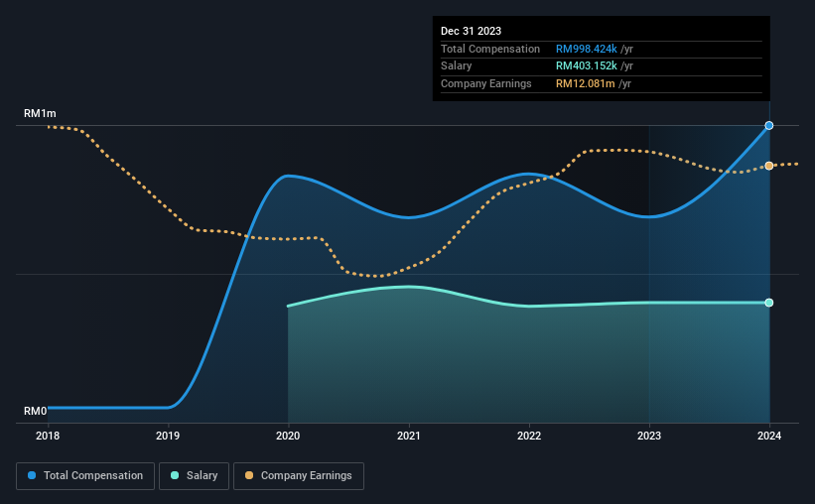The image size is (815, 504).
Task: Click the 2024 x-axis label
Action: [x=769, y=436]
